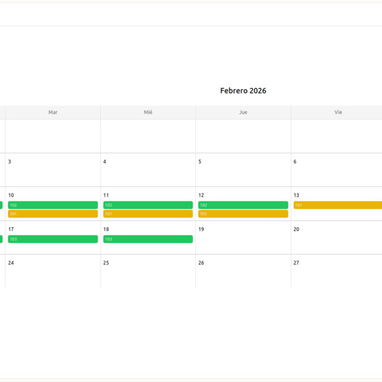Click the Febrero 2026 calendar title

[243, 91]
